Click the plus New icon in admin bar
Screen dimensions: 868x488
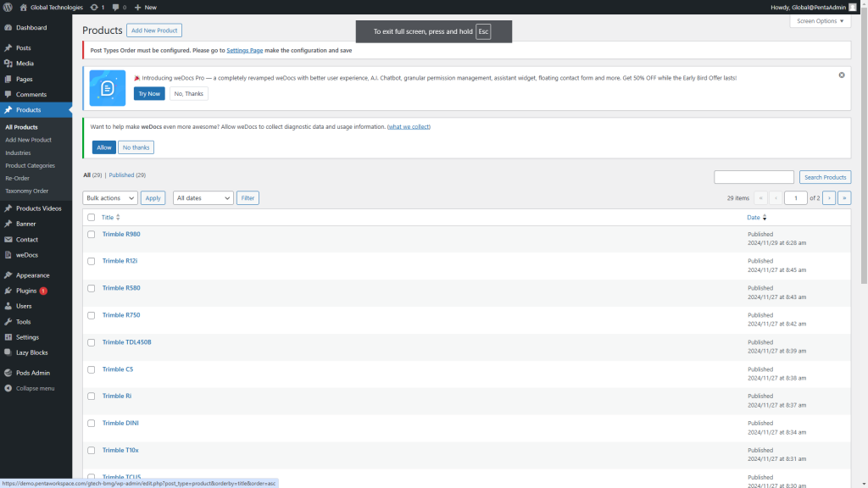coord(138,7)
